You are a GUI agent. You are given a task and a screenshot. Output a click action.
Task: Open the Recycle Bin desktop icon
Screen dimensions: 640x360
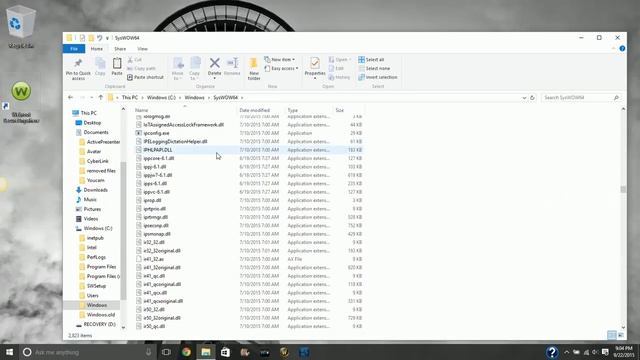pos(20,28)
